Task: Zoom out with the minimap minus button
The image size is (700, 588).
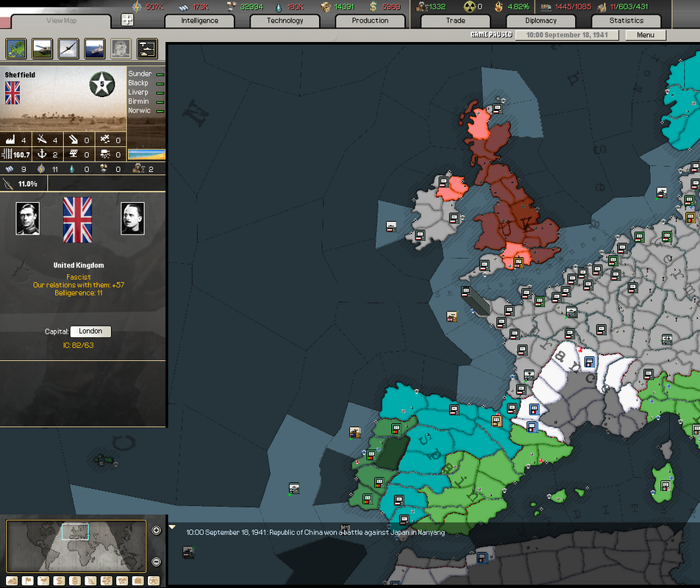Action: (x=156, y=562)
